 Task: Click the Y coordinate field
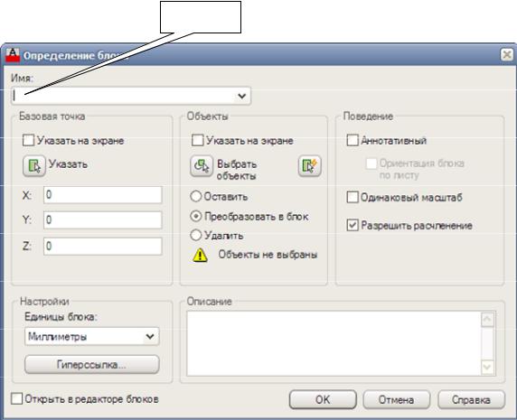click(103, 220)
